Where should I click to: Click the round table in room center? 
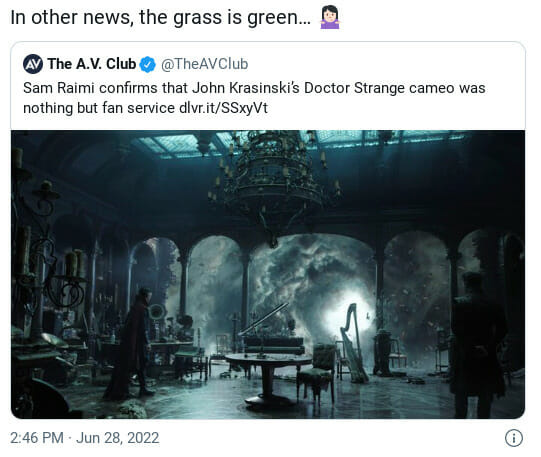pyautogui.click(x=268, y=378)
